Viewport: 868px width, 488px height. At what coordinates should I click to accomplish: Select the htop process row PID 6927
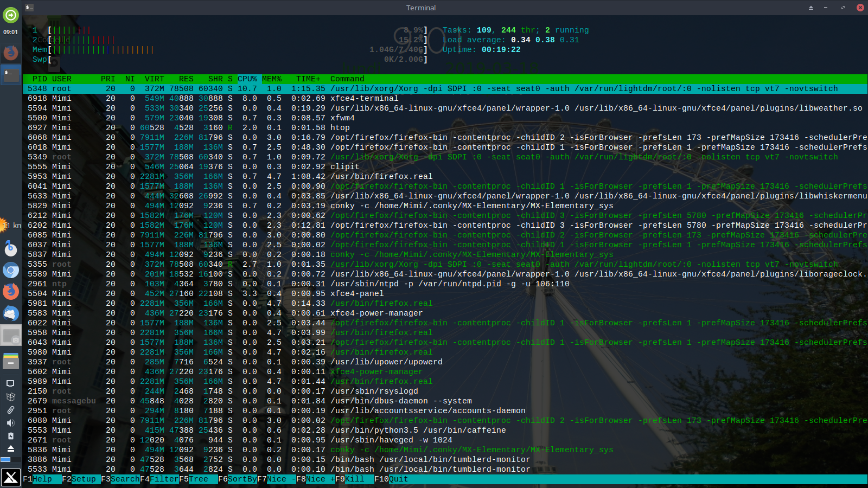click(445, 128)
